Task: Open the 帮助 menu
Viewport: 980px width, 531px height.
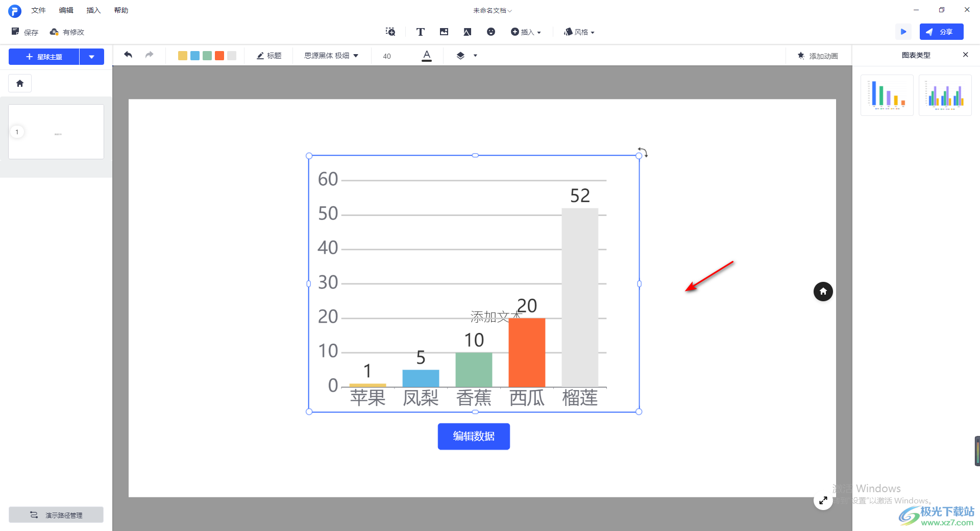Action: click(x=121, y=10)
